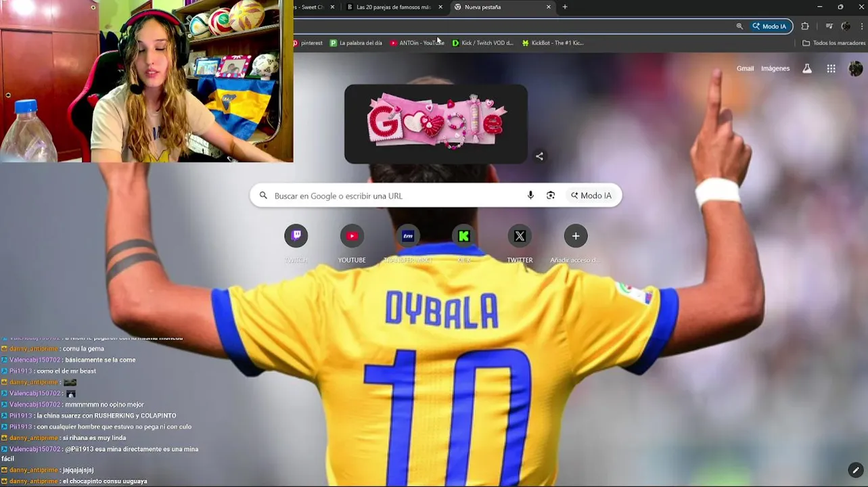The width and height of the screenshot is (868, 487).
Task: Open the Valentine's Google doodle
Action: 436,124
